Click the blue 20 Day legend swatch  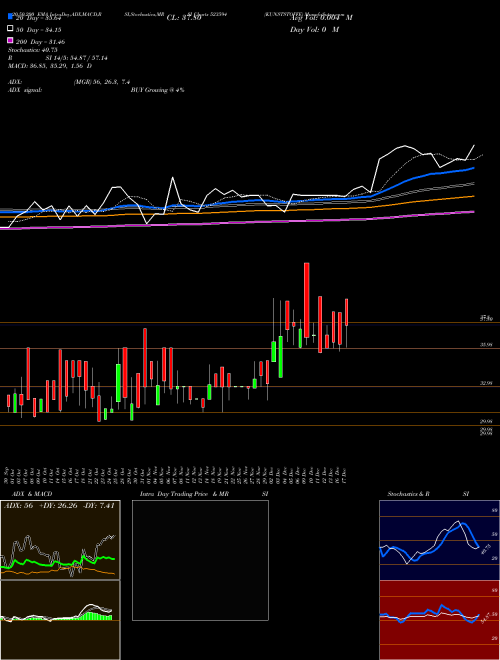[10, 16]
